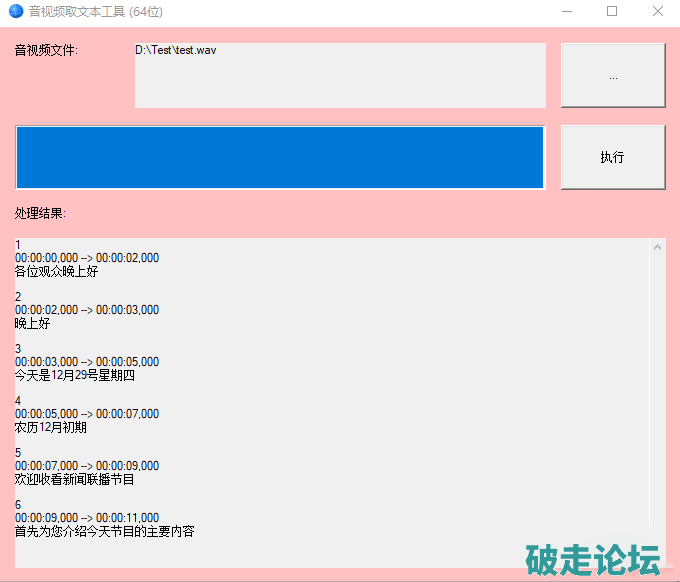Viewport: 680px width, 582px height.
Task: Click the file path field showing D:\Test\test.wav
Action: coord(340,75)
